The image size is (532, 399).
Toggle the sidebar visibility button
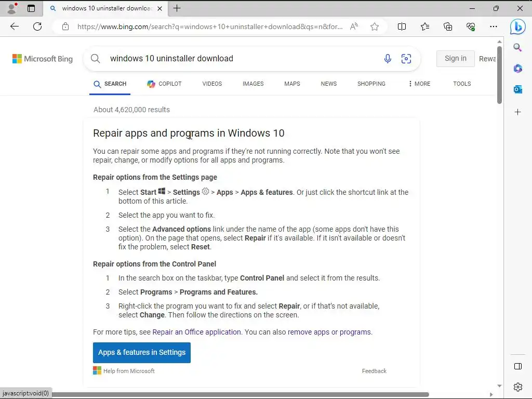(518, 366)
